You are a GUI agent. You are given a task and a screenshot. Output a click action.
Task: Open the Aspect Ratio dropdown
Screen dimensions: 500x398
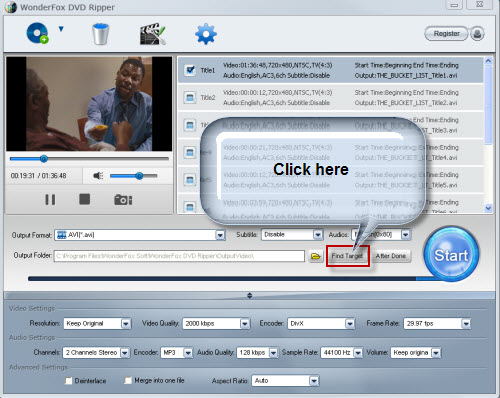285,381
